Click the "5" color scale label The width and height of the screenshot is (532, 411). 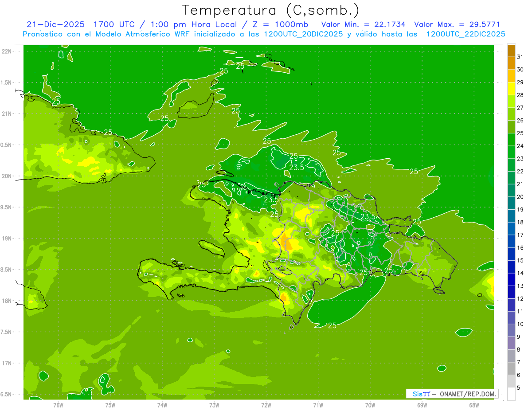(x=519, y=388)
